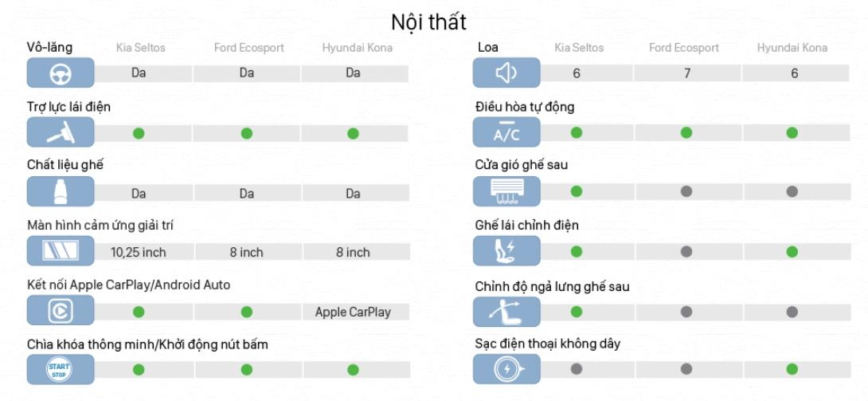Click the A/C automatic climate icon
The image size is (868, 401).
pos(506,132)
